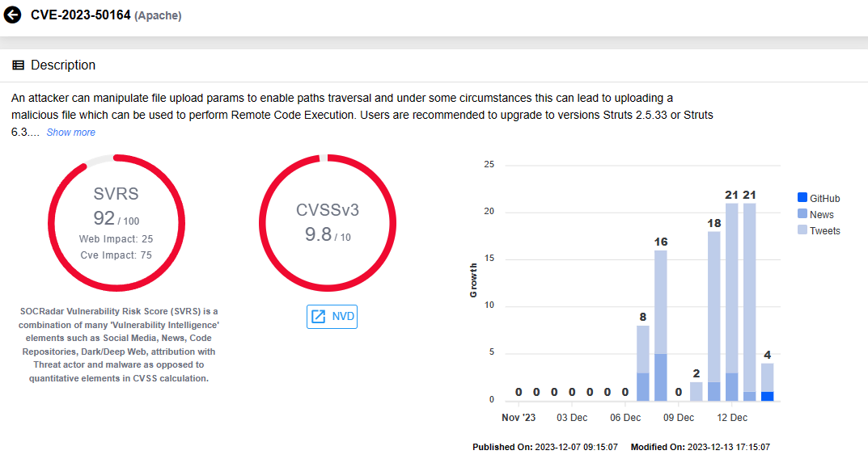This screenshot has width=868, height=459.
Task: Toggle GitHub series in chart legend
Action: 819,198
